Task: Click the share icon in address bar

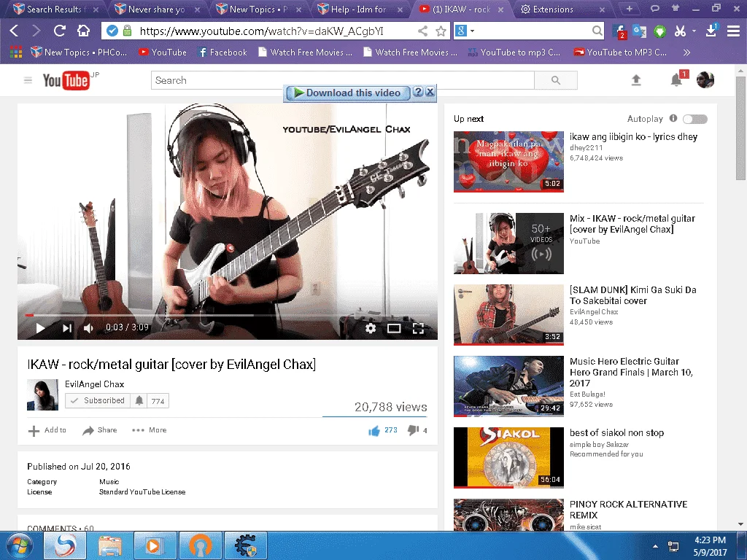Action: pyautogui.click(x=422, y=31)
